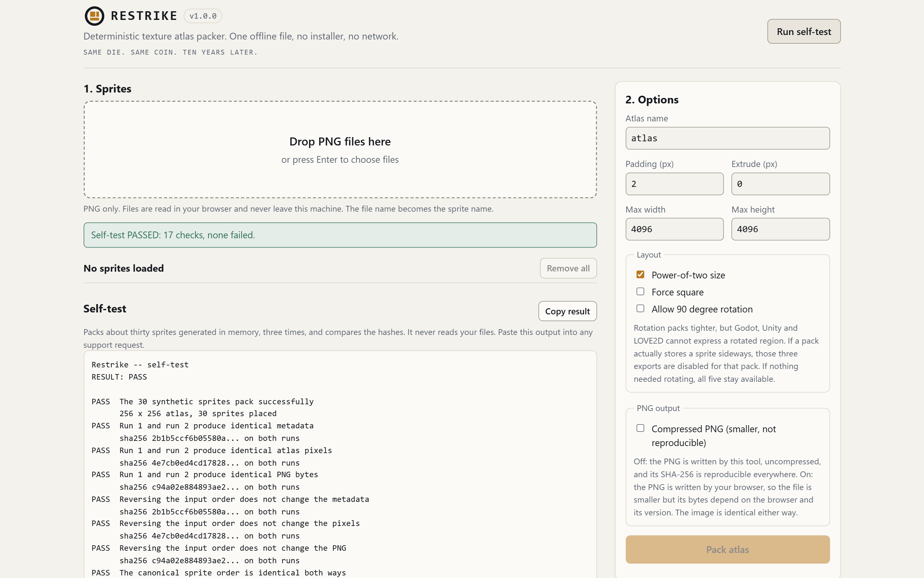Screen dimensions: 924x578
Task: Edit the Max width field
Action: pos(674,229)
